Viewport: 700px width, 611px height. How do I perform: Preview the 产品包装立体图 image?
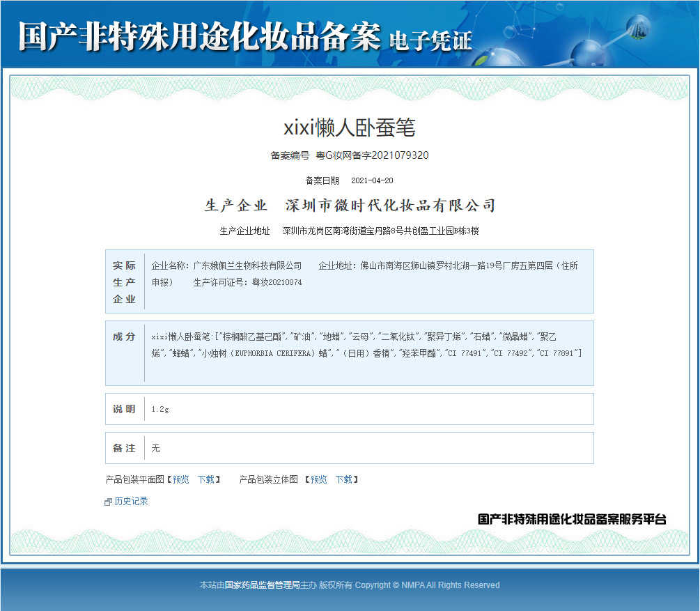coord(319,479)
